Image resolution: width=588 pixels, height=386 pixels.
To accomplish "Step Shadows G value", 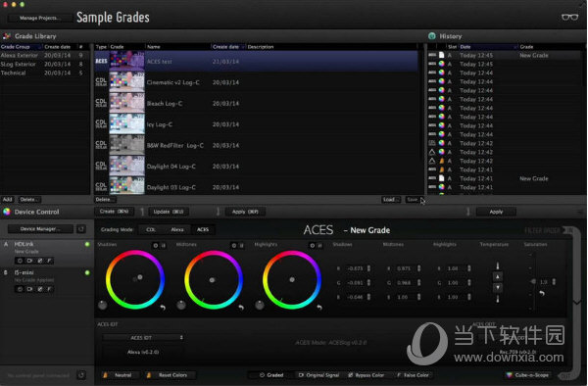I will click(x=368, y=282).
